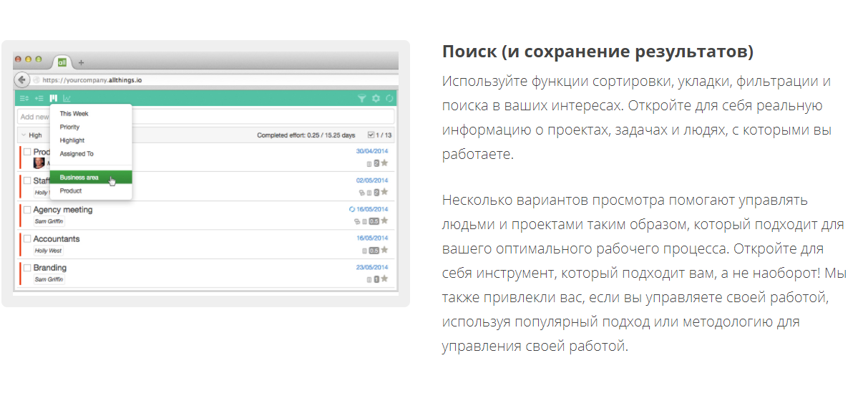Open the recurring date 16/05/2014 of Agency meeting

point(372,209)
